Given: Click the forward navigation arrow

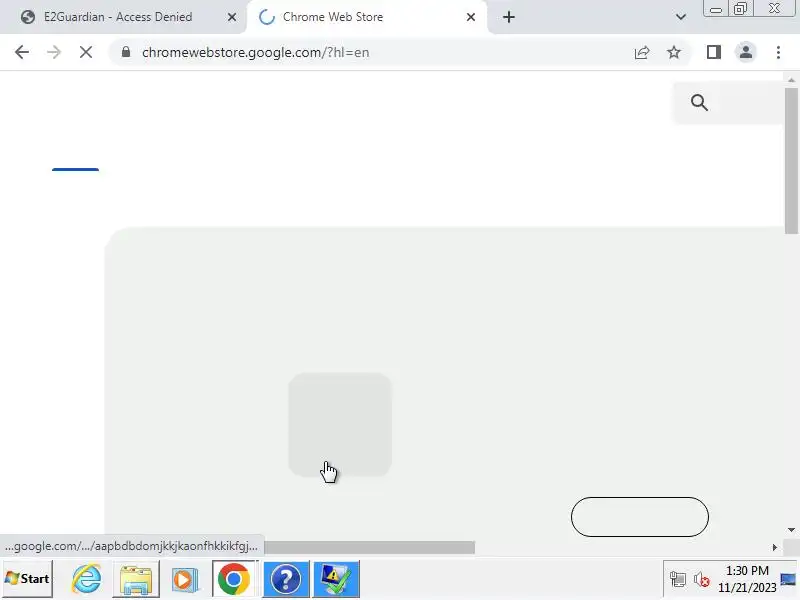Looking at the screenshot, I should (x=54, y=52).
